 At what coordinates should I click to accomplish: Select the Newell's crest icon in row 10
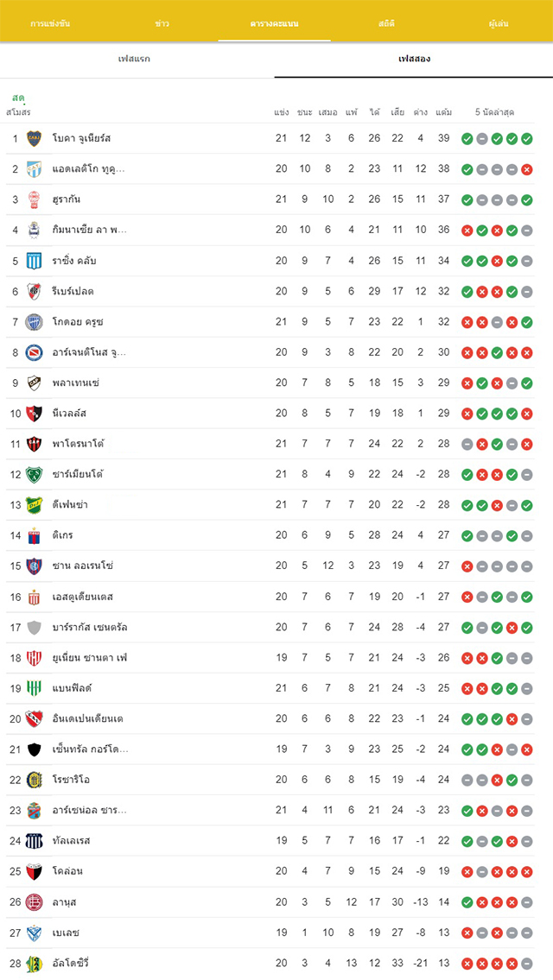point(34,413)
